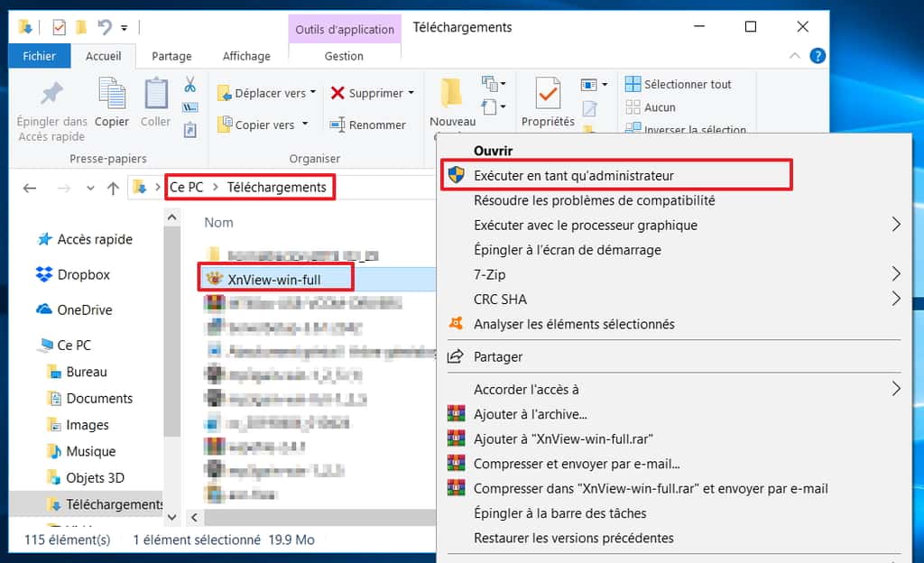Open Bureau in the navigation pane
The height and width of the screenshot is (563, 924).
pos(87,372)
